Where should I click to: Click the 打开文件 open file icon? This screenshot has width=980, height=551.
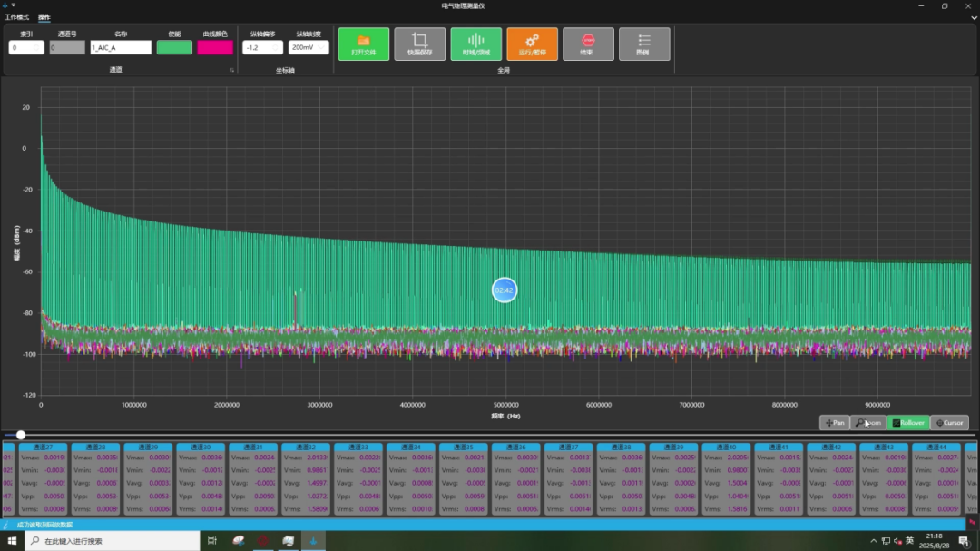click(x=363, y=40)
